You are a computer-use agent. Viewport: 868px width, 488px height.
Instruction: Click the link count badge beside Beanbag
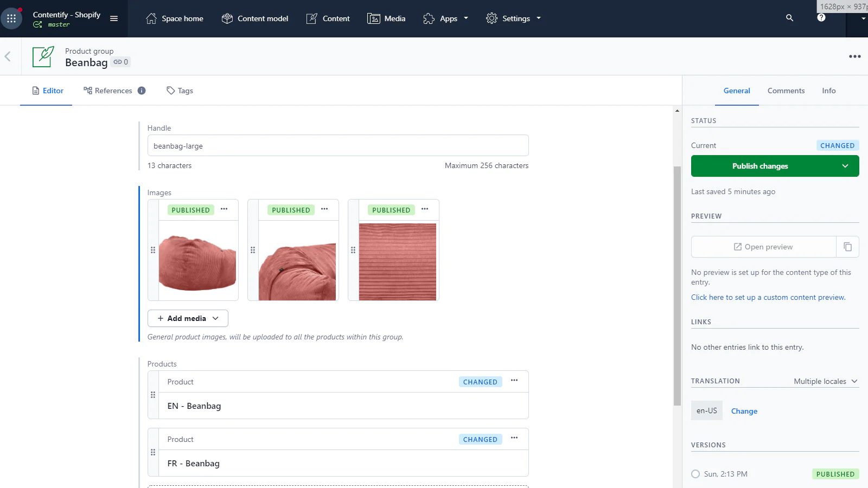[x=121, y=62]
